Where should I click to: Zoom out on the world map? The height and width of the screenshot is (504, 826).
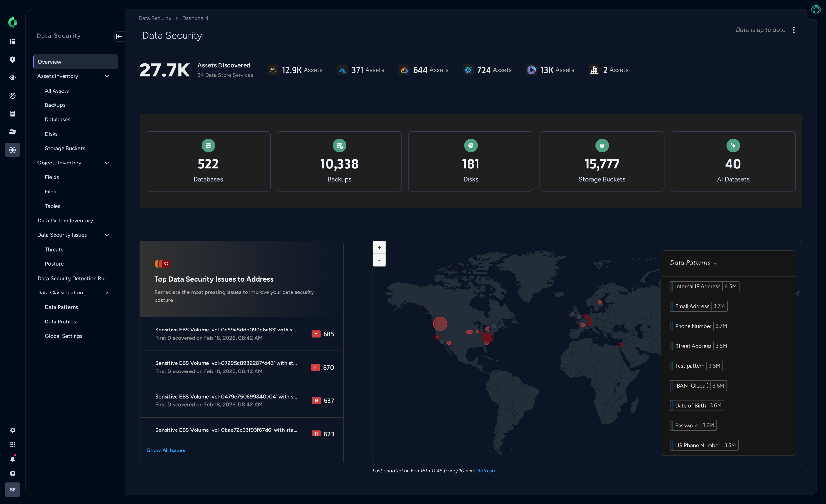click(x=379, y=260)
